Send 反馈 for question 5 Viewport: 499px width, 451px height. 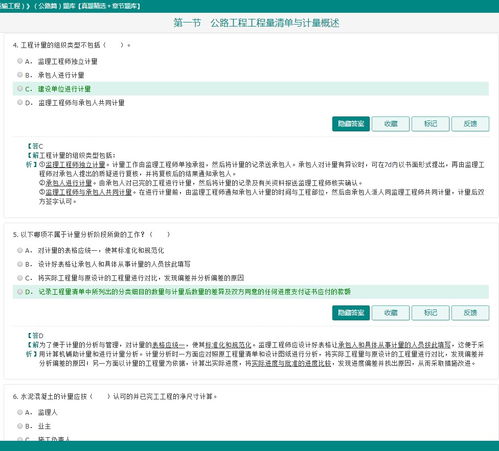click(470, 313)
